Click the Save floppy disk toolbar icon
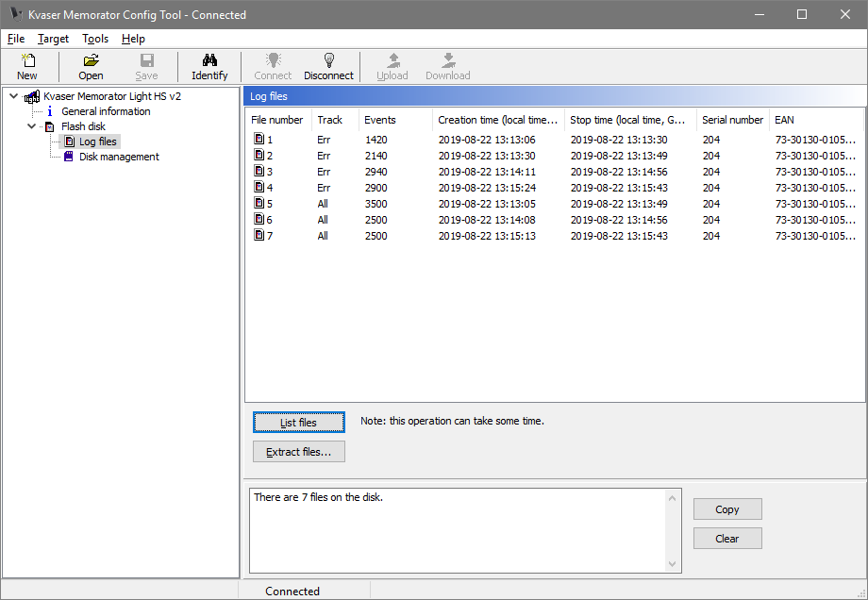Screen dimensions: 868x600 146,59
